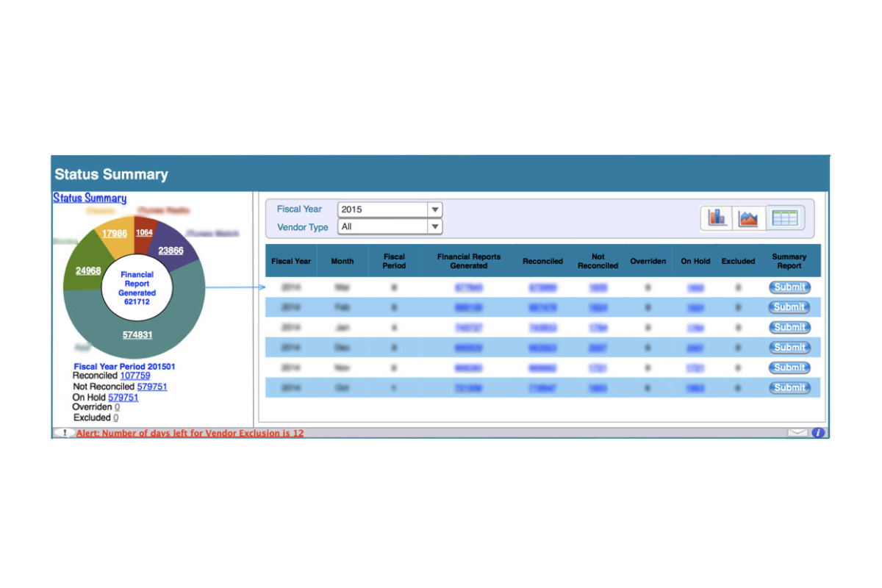Select the green donut segment 24968
This screenshot has width=882, height=588.
(88, 270)
